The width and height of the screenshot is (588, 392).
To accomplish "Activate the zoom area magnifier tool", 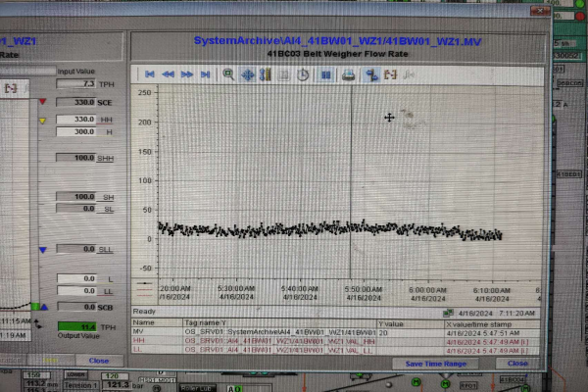I will click(x=228, y=74).
